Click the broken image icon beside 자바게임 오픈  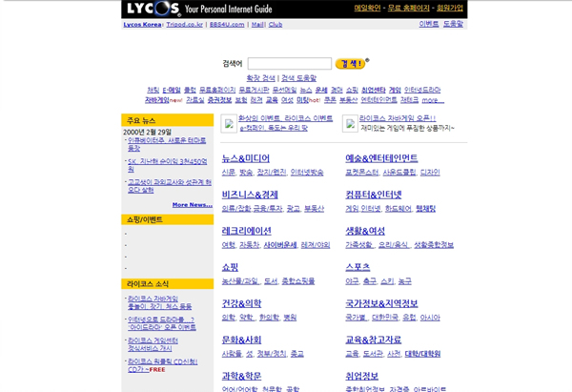point(350,123)
